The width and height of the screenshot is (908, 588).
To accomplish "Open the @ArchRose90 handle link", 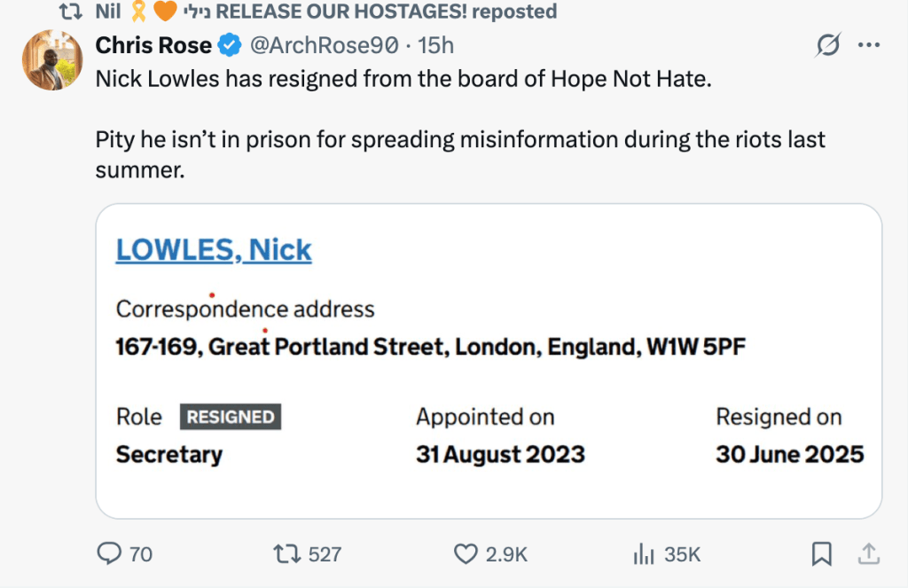I will pos(323,44).
